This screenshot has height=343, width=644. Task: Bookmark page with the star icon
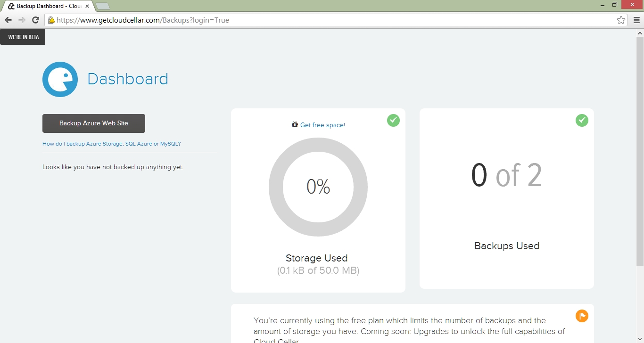[x=621, y=20]
